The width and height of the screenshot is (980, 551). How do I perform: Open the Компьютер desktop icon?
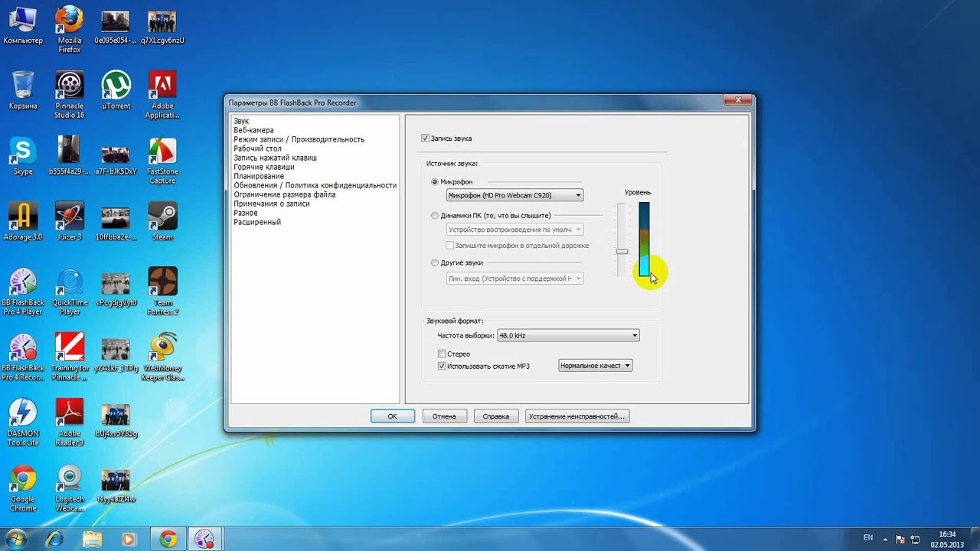point(23,24)
